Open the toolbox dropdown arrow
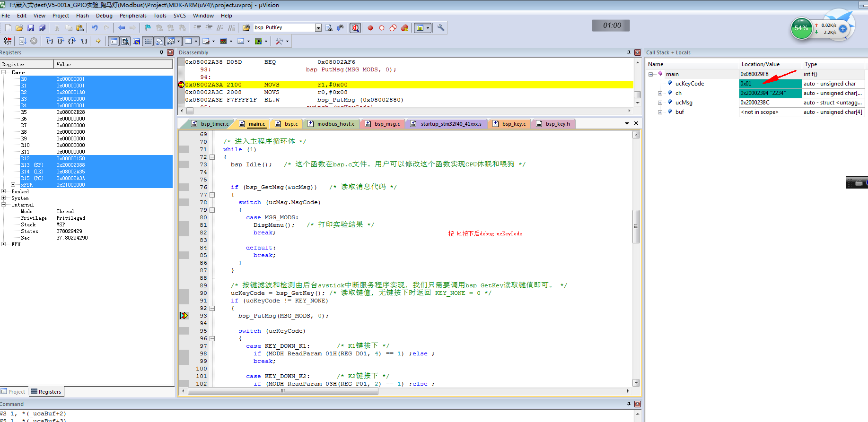 tap(287, 41)
